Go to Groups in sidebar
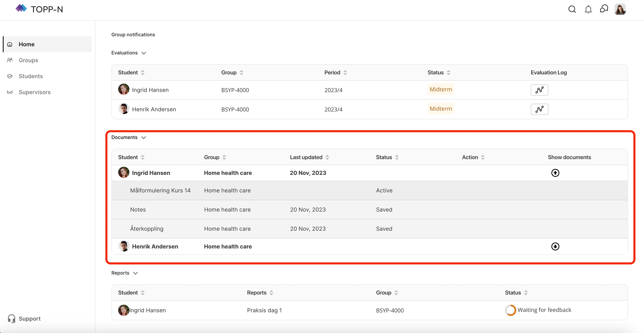 coord(28,60)
